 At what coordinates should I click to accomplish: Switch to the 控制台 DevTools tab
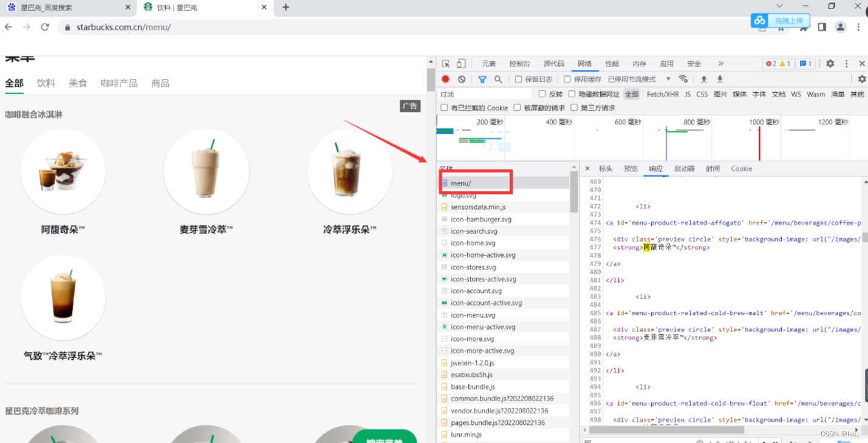pos(519,64)
